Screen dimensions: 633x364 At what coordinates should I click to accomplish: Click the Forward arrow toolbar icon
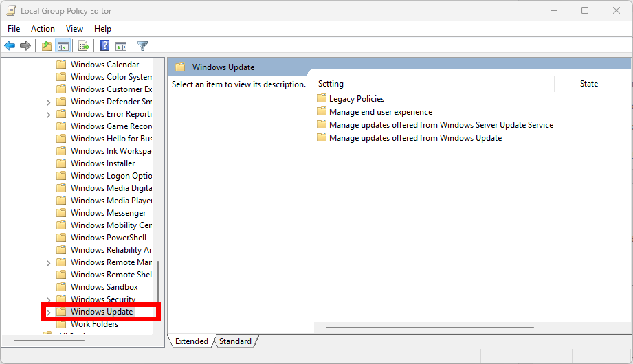click(x=25, y=46)
